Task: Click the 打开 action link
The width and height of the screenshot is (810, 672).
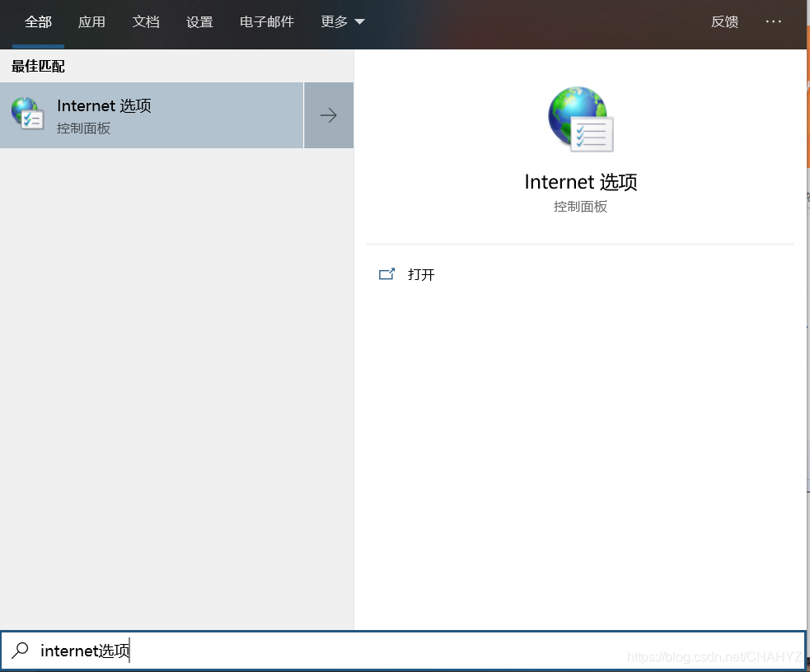Action: [421, 274]
